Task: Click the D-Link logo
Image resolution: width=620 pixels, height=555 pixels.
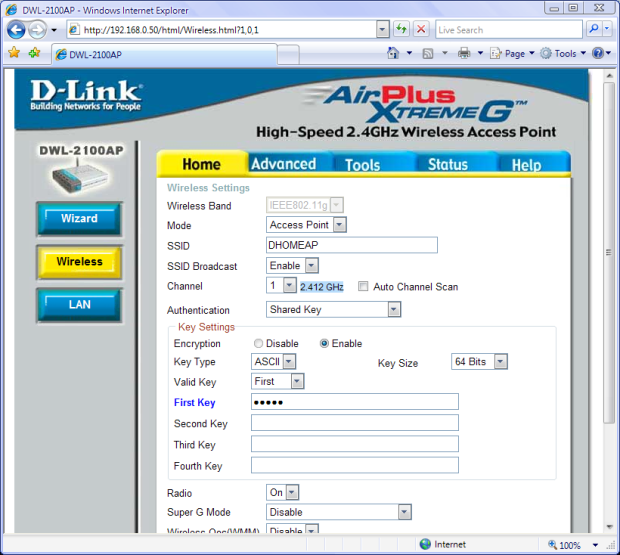Action: tap(86, 94)
